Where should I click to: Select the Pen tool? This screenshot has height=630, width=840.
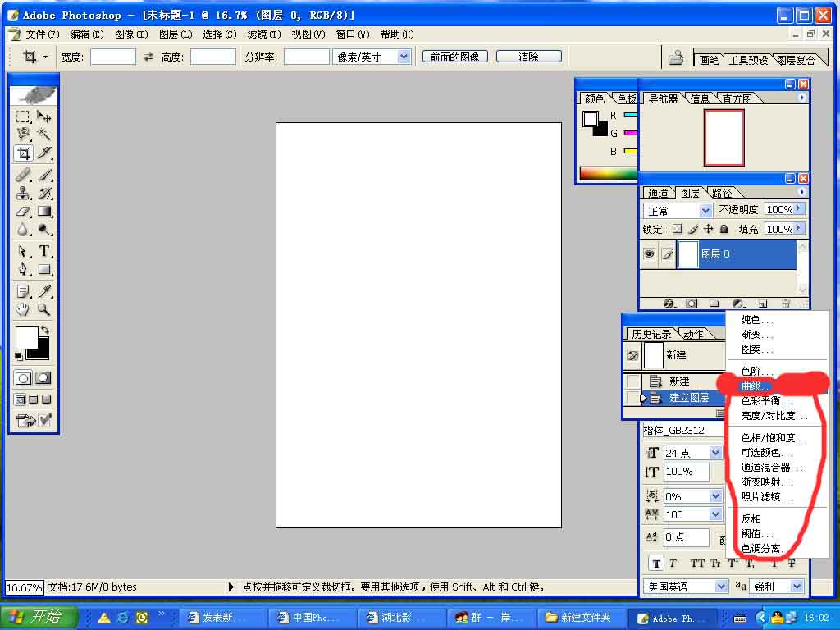click(23, 269)
